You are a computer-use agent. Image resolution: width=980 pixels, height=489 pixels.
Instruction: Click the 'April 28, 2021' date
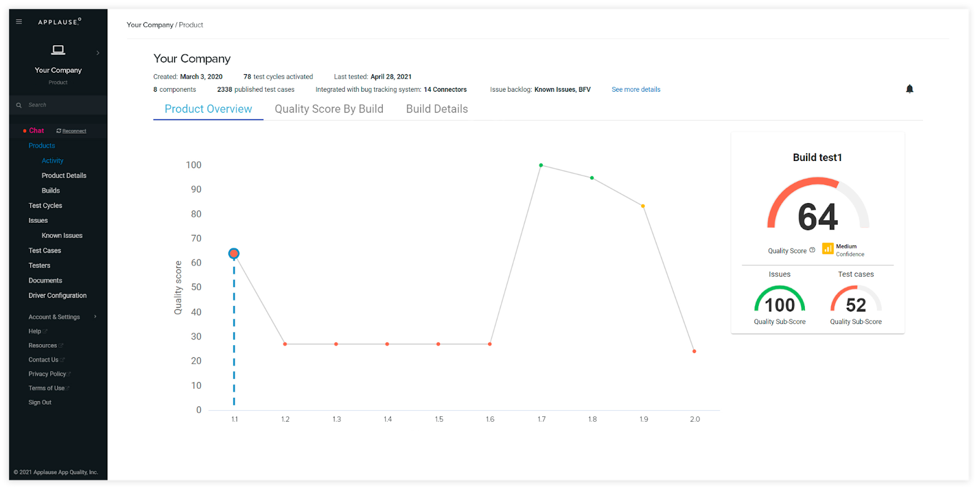pyautogui.click(x=391, y=77)
